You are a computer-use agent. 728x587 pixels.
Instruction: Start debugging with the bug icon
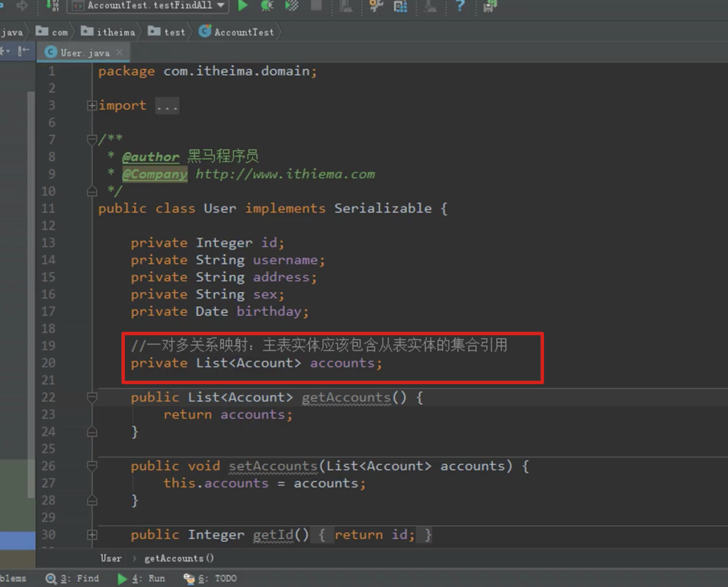(x=267, y=6)
